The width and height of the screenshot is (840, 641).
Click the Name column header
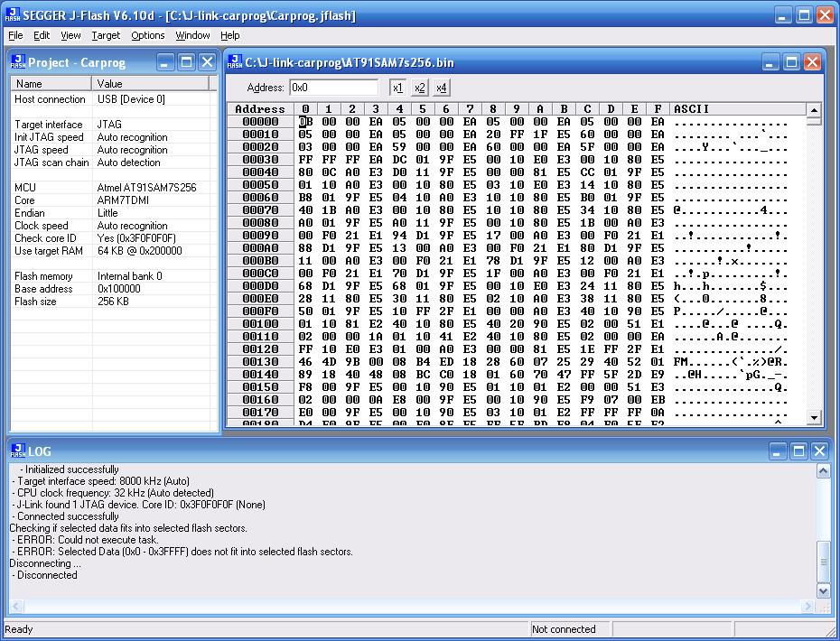point(51,84)
